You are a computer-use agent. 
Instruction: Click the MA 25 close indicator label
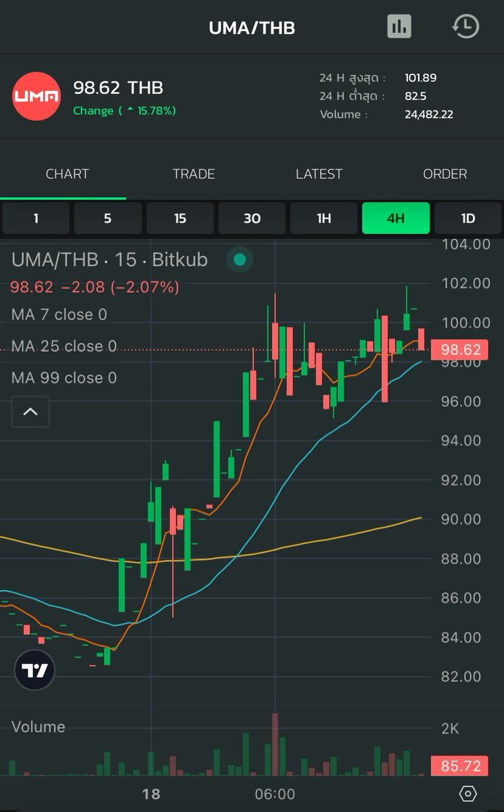coord(64,346)
